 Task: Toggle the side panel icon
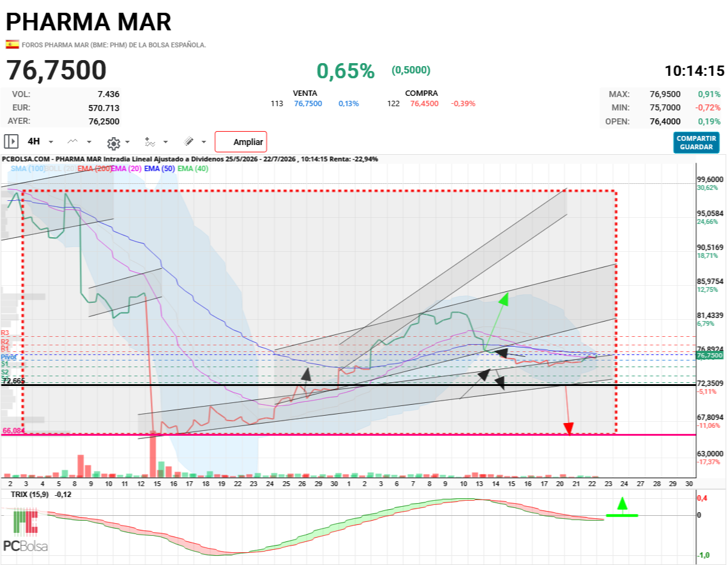[x=11, y=141]
